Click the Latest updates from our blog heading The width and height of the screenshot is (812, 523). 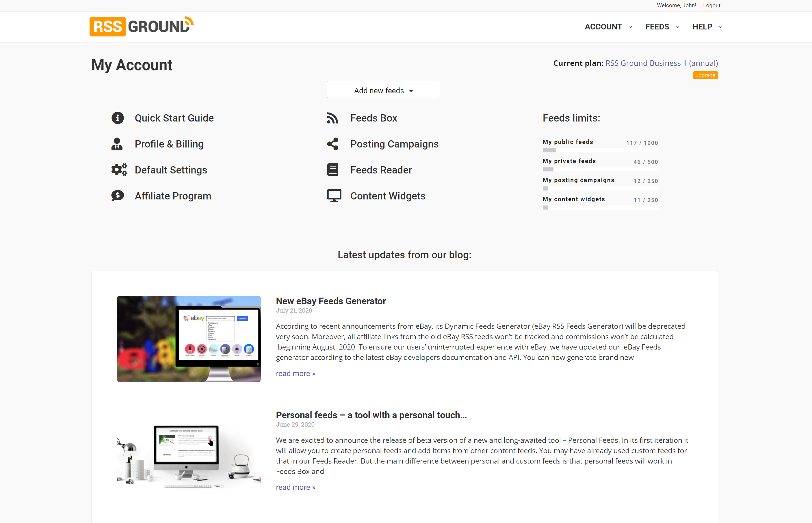point(404,255)
